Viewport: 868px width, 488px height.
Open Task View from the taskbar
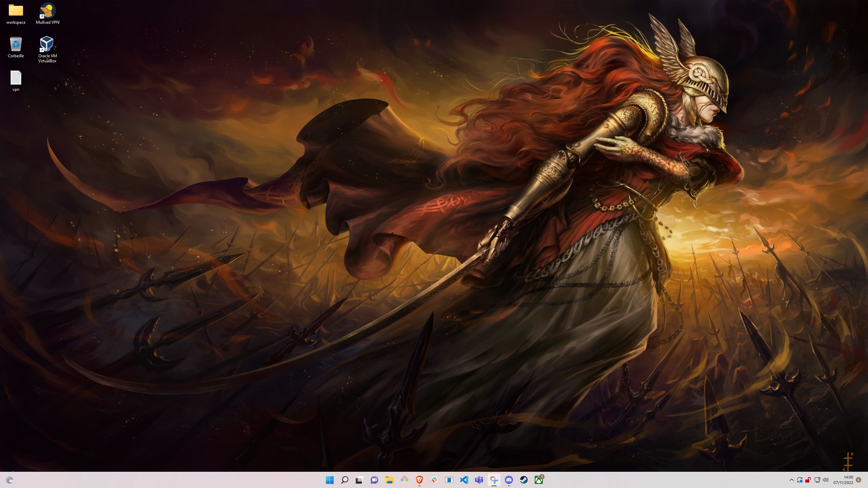pos(359,480)
